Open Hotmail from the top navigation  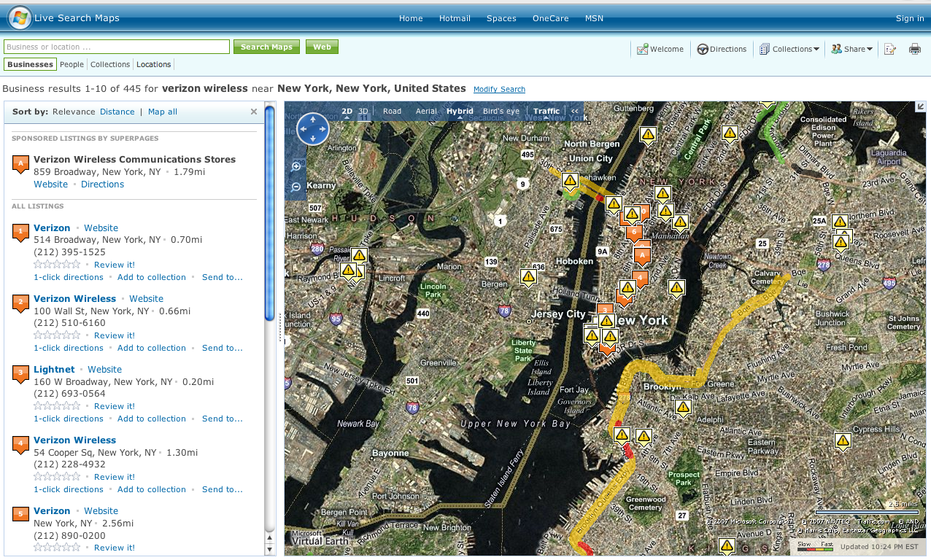(455, 18)
